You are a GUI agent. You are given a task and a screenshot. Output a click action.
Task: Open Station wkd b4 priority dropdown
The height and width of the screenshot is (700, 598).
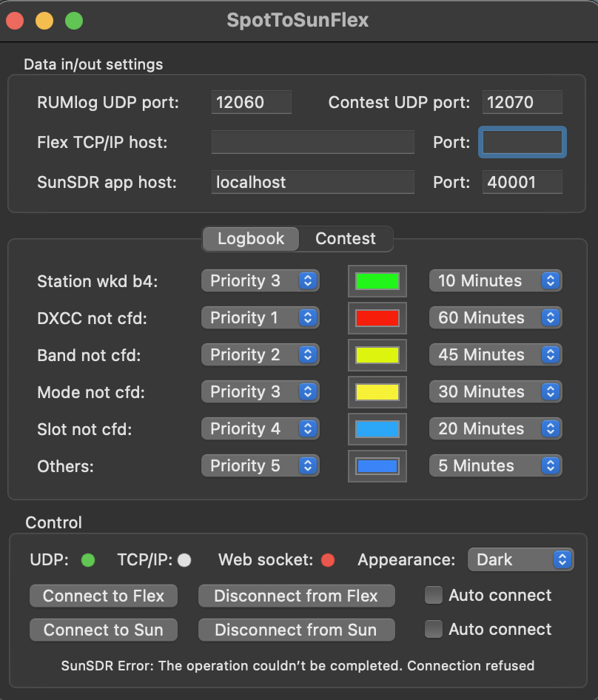coord(260,280)
